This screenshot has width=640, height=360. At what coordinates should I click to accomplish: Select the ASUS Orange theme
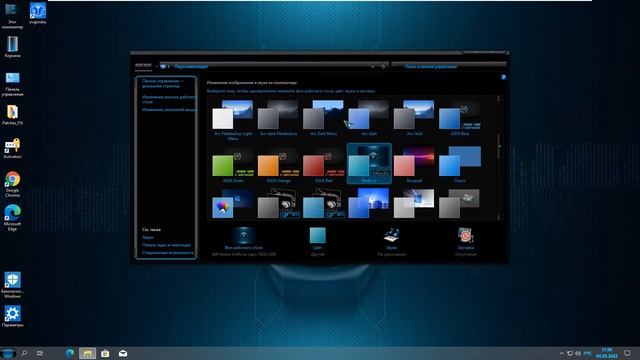pyautogui.click(x=278, y=164)
